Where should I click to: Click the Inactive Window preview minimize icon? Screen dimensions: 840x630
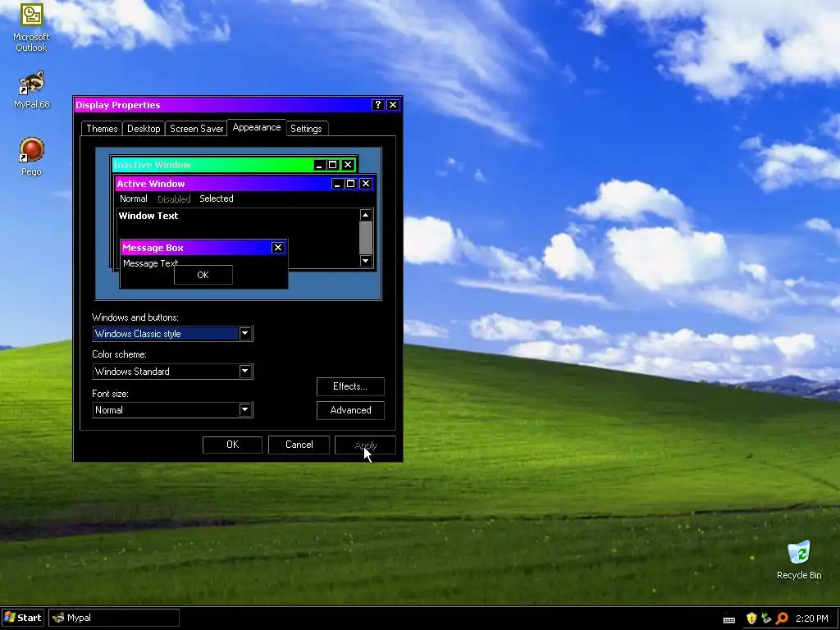pyautogui.click(x=319, y=164)
